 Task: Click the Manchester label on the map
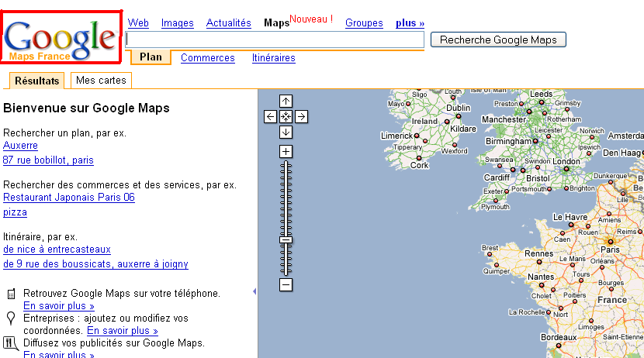(x=504, y=120)
